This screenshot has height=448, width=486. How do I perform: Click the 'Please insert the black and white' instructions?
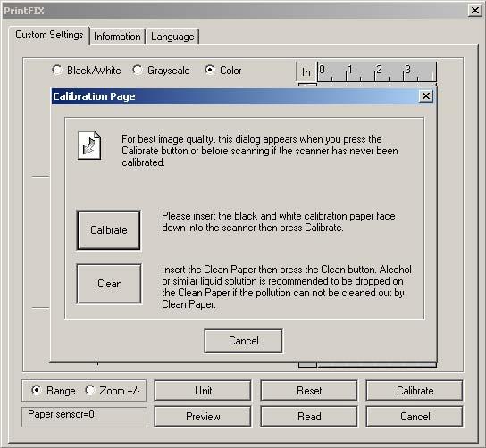coord(279,221)
